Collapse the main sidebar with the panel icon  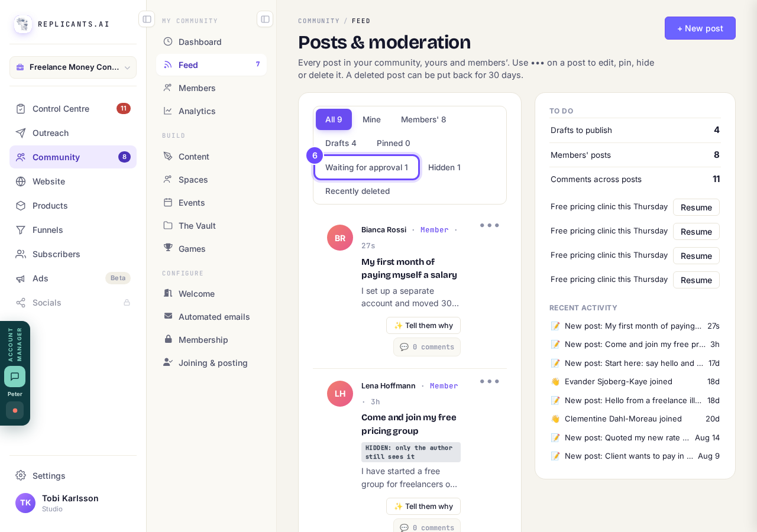tap(147, 19)
